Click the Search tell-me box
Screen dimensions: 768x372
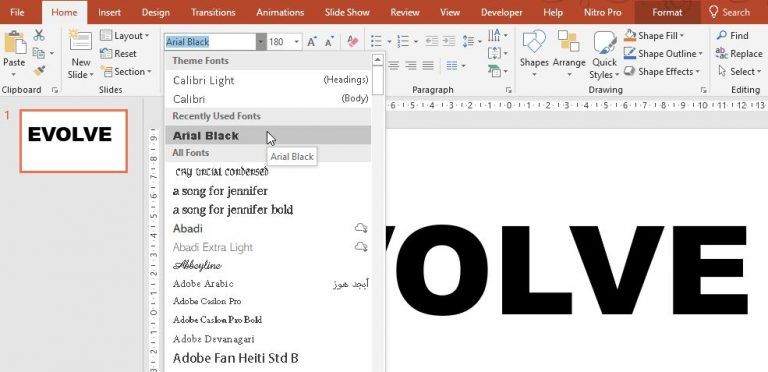click(730, 12)
